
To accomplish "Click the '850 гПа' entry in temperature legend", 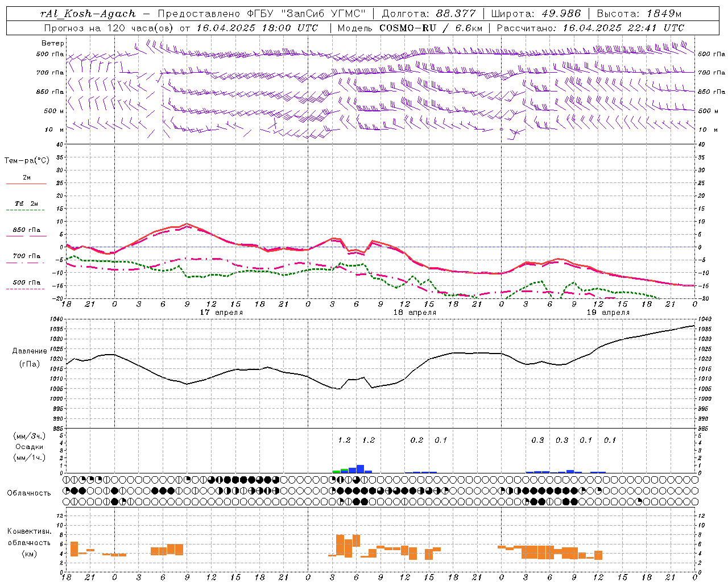I will 26,230.
